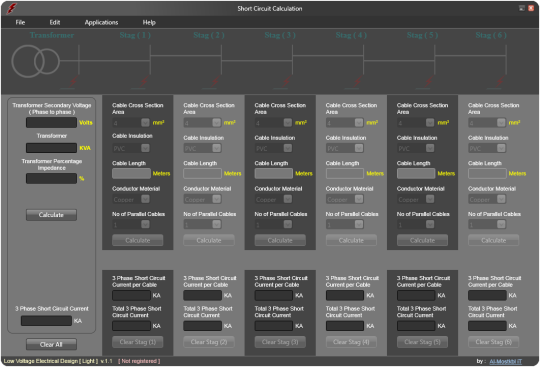The width and height of the screenshot is (540, 367).
Task: Open the Help menu
Action: pyautogui.click(x=149, y=22)
